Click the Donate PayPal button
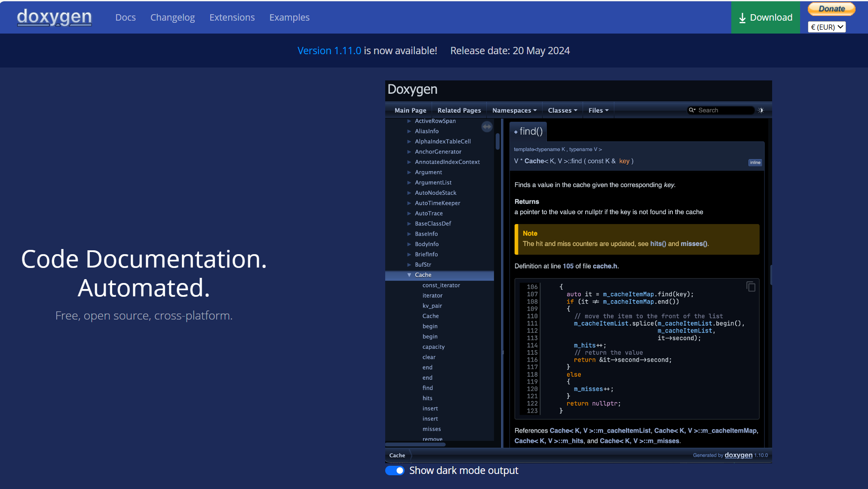The image size is (868, 489). point(831,9)
